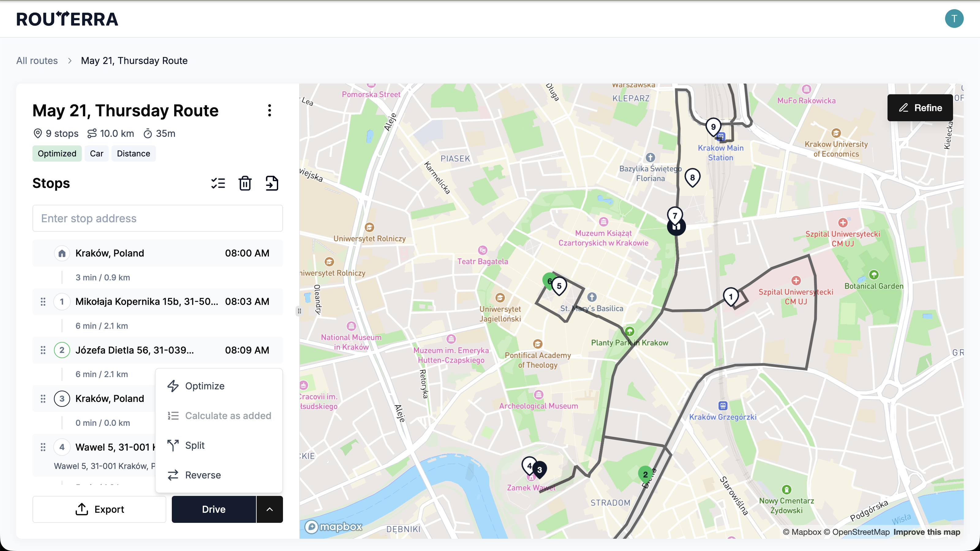Select the Józefa Dietla 56 stop row
The height and width of the screenshot is (551, 980).
(157, 350)
